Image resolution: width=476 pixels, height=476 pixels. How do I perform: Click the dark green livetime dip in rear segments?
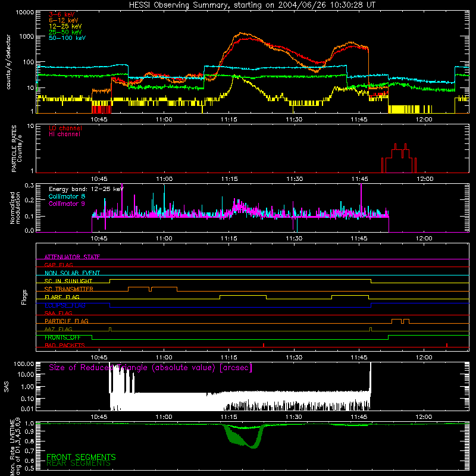(243, 437)
